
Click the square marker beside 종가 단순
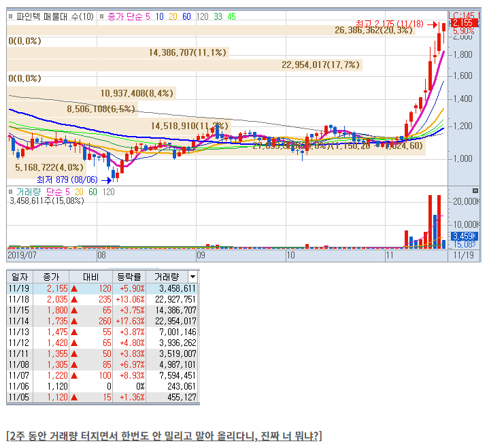pyautogui.click(x=101, y=16)
